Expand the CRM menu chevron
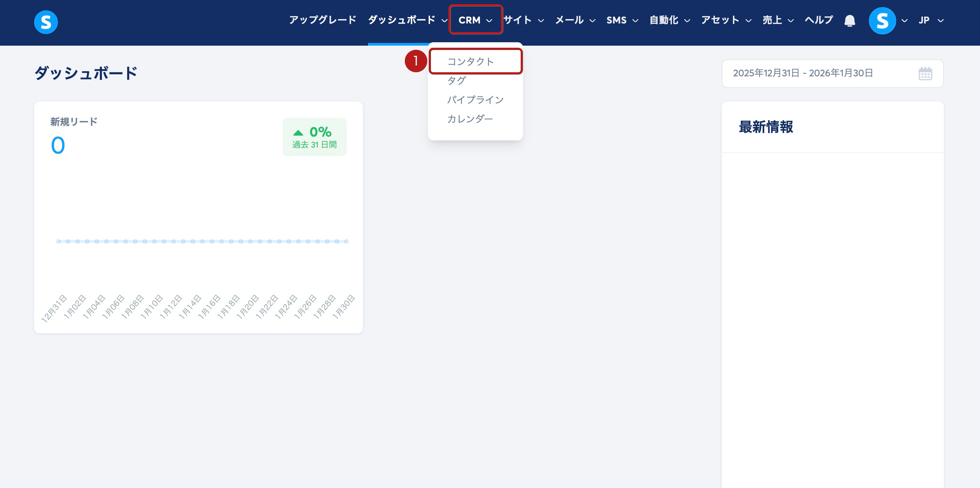This screenshot has height=488, width=980. point(489,20)
